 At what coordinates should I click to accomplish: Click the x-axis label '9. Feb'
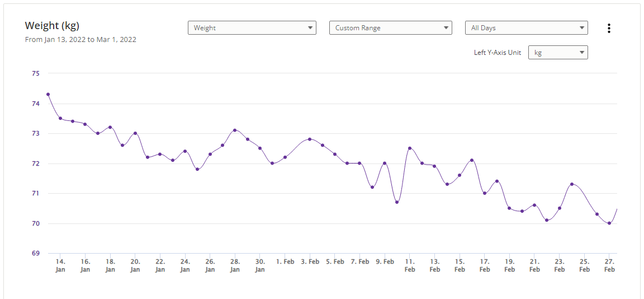point(385,261)
